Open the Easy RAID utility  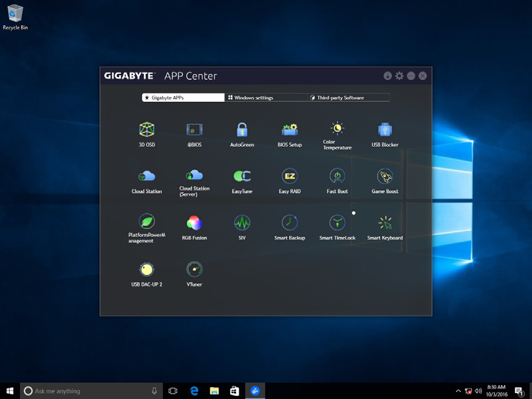pyautogui.click(x=289, y=176)
